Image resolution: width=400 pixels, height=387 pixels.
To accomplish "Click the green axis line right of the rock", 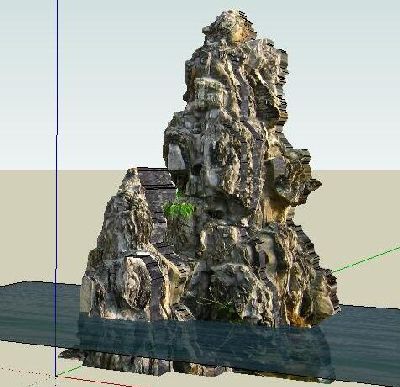I will 366,259.
